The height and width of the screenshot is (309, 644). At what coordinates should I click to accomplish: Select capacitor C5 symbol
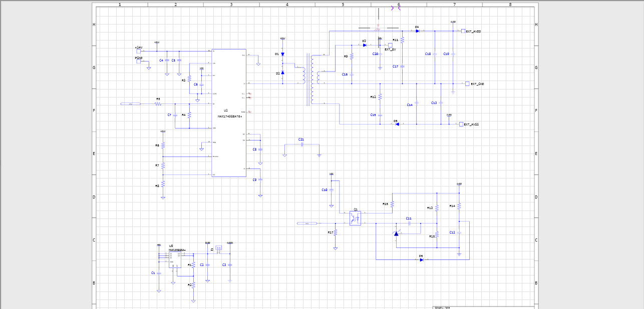point(179,60)
